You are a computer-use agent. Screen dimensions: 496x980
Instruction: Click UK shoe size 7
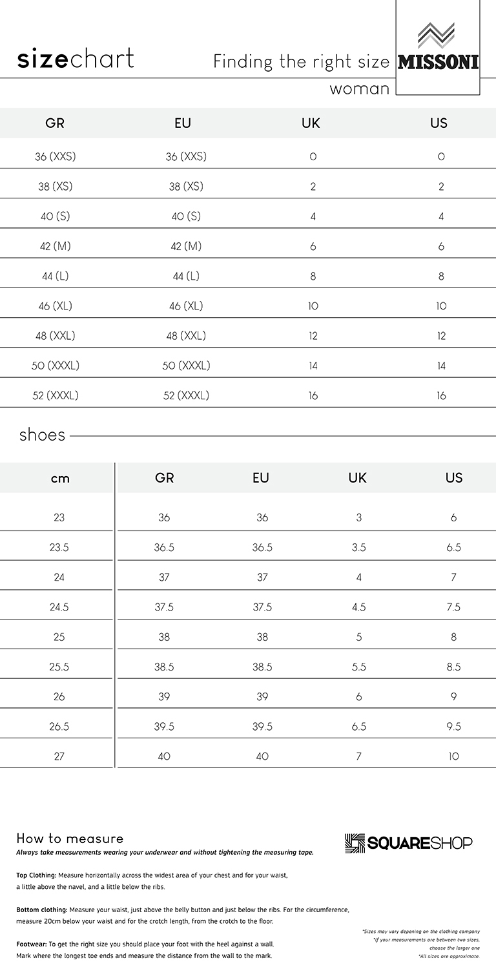click(x=358, y=756)
